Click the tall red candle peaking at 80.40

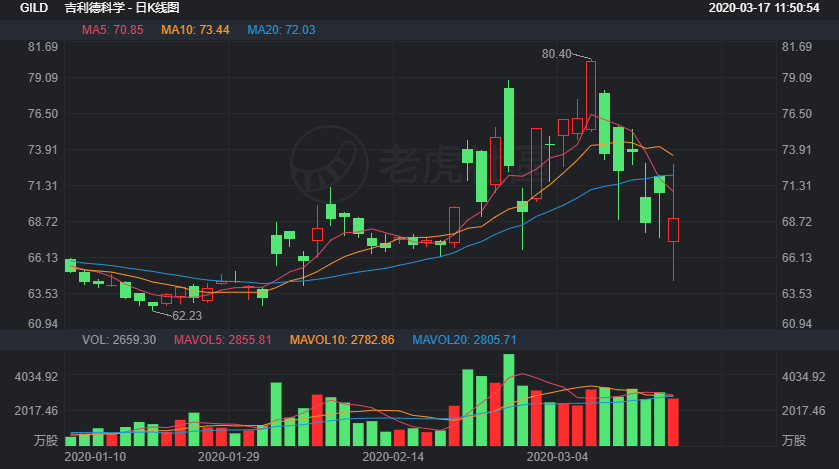coord(591,95)
